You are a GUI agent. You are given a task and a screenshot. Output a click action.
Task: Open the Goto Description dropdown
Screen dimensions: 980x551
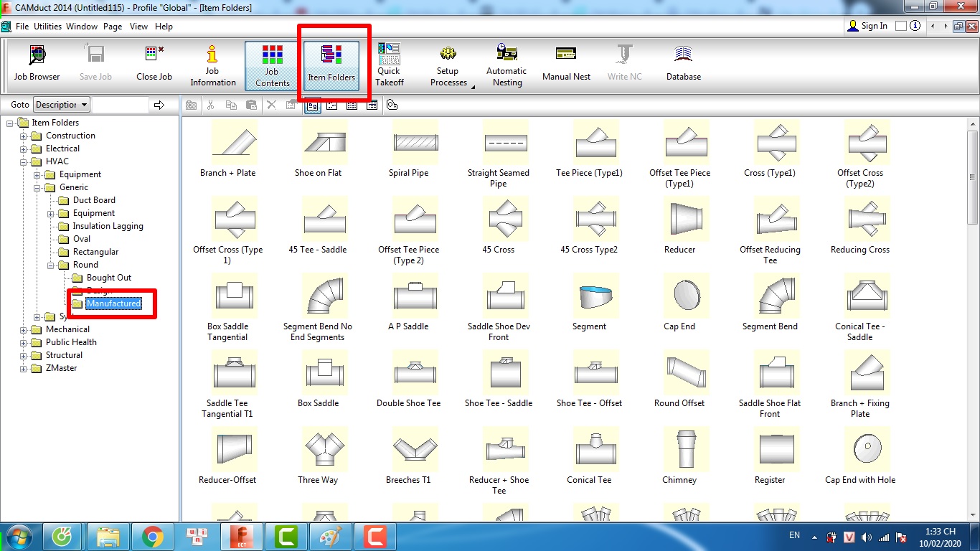62,105
